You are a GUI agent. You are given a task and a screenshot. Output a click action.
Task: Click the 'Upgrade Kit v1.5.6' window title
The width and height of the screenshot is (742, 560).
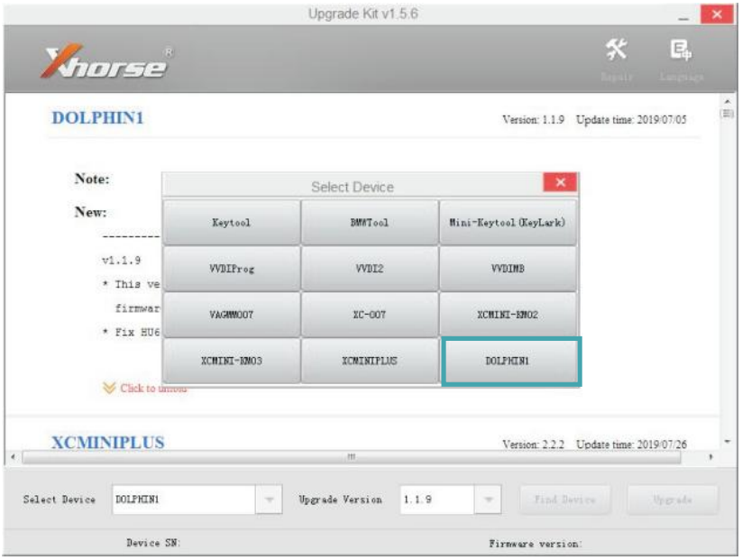363,14
